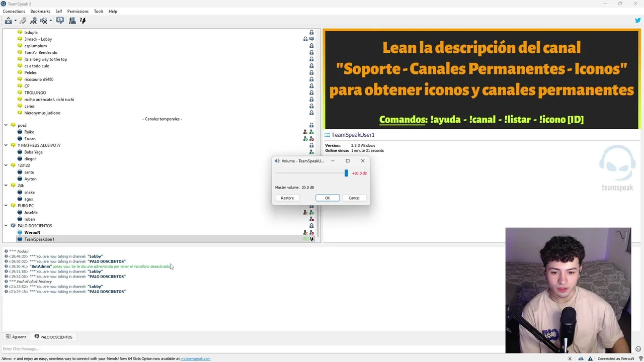
Task: Toggle away status toolbar icon
Action: [8, 21]
